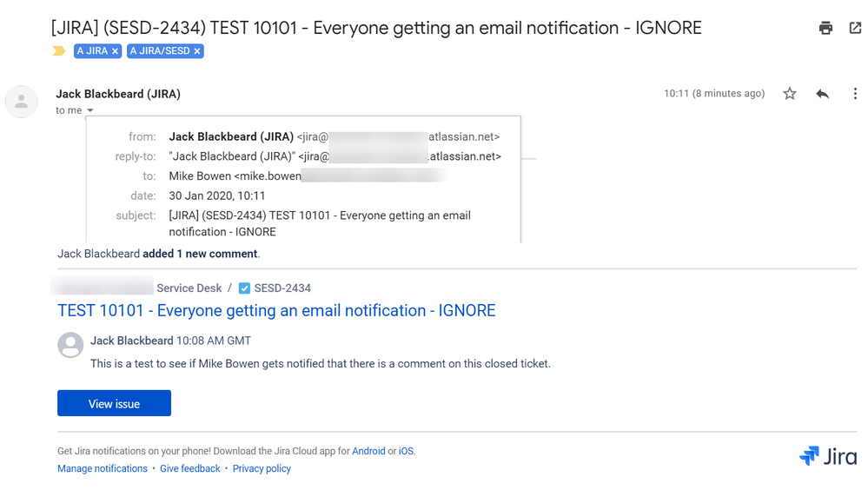The image size is (868, 490).
Task: Open the A JIRA/SESD label tag
Action: click(x=160, y=51)
